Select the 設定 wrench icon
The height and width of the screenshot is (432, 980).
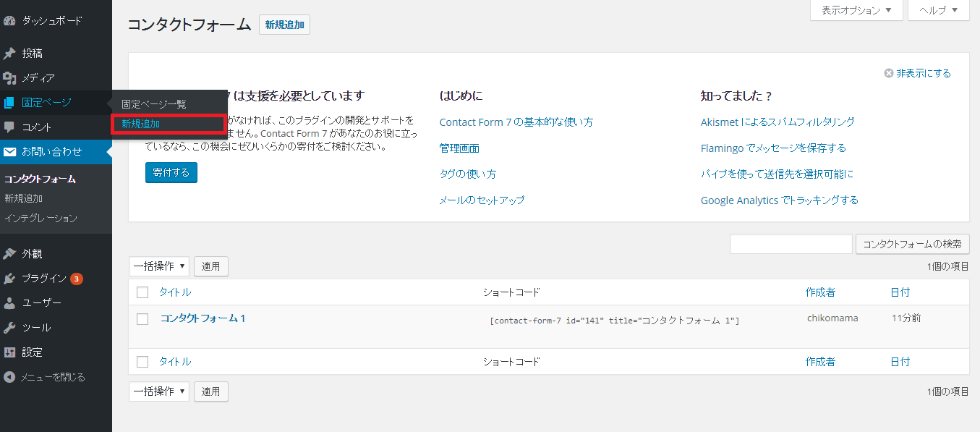pyautogui.click(x=10, y=352)
